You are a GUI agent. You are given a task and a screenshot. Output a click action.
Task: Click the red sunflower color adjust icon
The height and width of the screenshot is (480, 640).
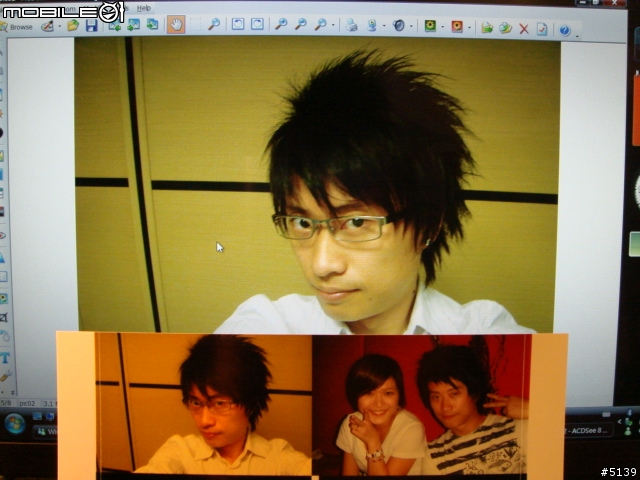(457, 27)
